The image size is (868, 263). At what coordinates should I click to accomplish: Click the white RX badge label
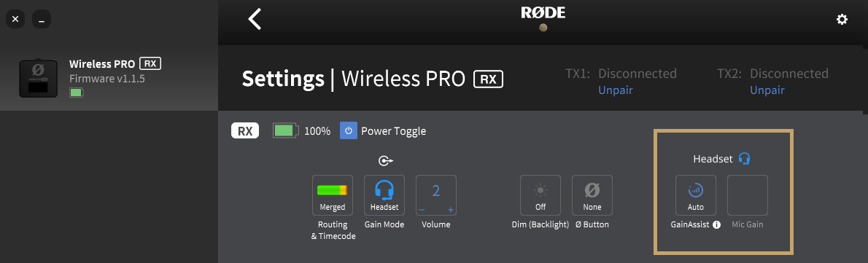[244, 131]
